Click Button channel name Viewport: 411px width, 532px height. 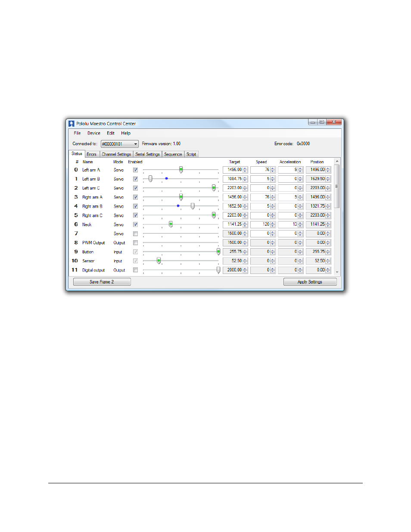click(88, 252)
